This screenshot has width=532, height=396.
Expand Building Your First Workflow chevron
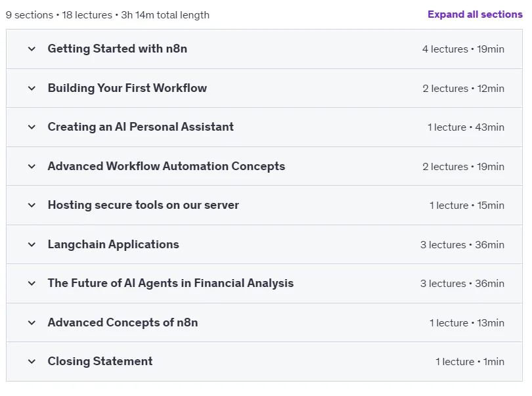point(32,88)
